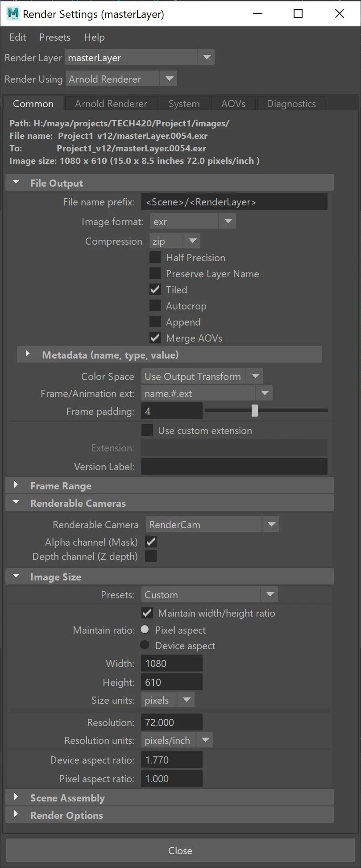
Task: Open the Renderable Camera dropdown
Action: pos(212,525)
